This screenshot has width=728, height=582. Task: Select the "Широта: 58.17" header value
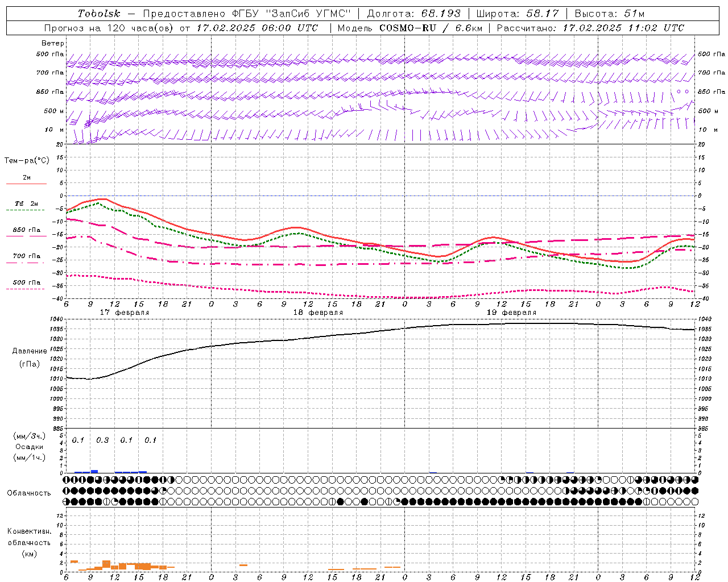coord(518,14)
